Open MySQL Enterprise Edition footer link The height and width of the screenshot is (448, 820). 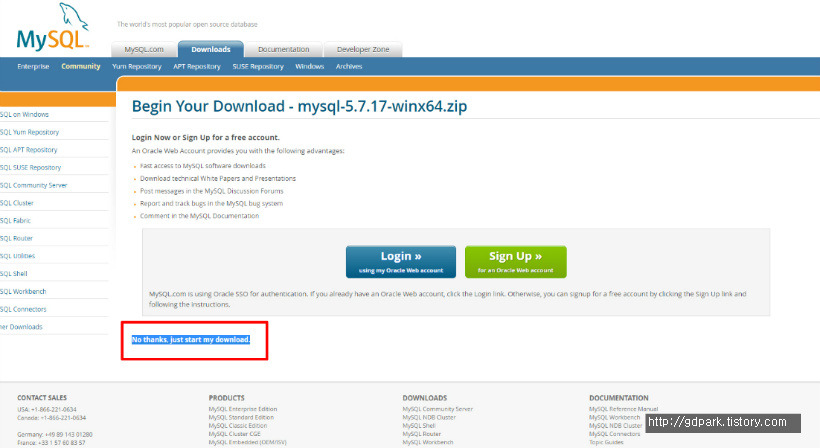[x=243, y=409]
